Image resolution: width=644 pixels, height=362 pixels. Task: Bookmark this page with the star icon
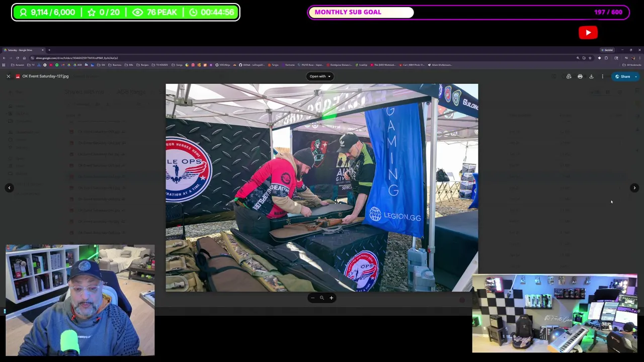coord(590,58)
